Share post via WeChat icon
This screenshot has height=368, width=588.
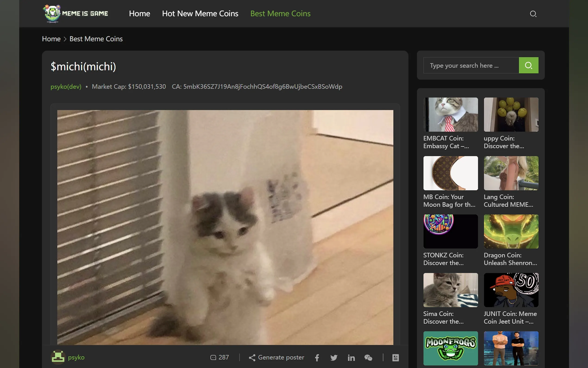pyautogui.click(x=368, y=358)
